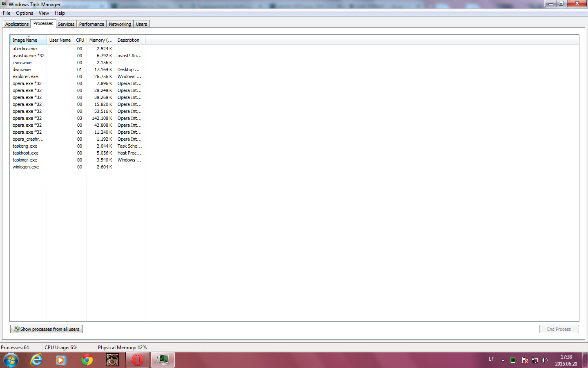Click the Task Manager taskbar icon
This screenshot has height=368, width=588.
[163, 360]
